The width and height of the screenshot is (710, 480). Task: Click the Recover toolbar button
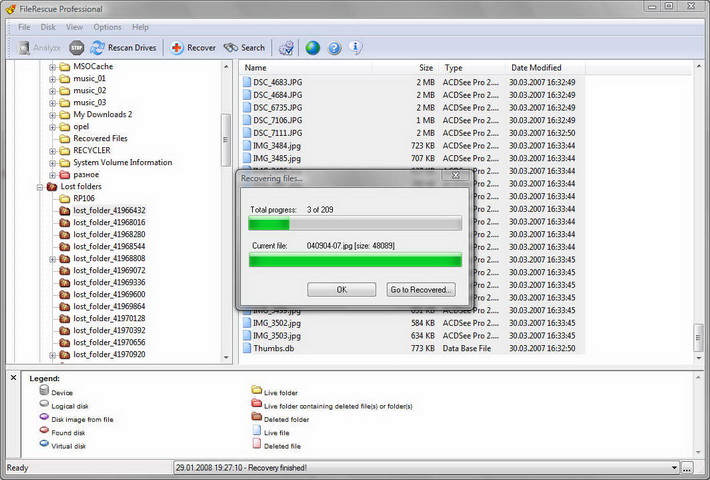(193, 48)
